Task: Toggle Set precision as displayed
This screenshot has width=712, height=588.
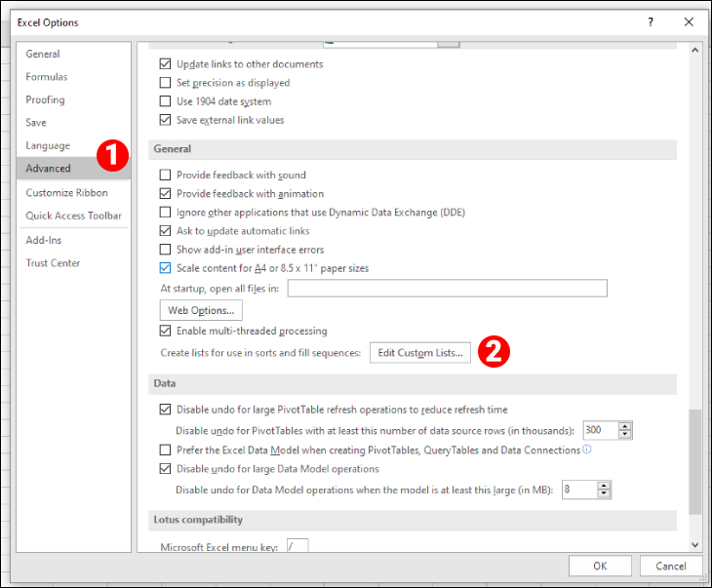Action: [x=165, y=83]
